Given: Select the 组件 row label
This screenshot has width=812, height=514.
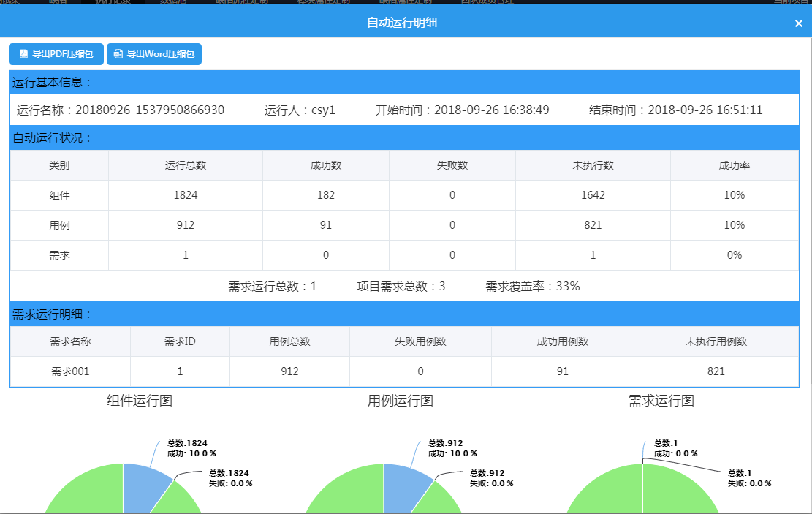Looking at the screenshot, I should pos(59,195).
